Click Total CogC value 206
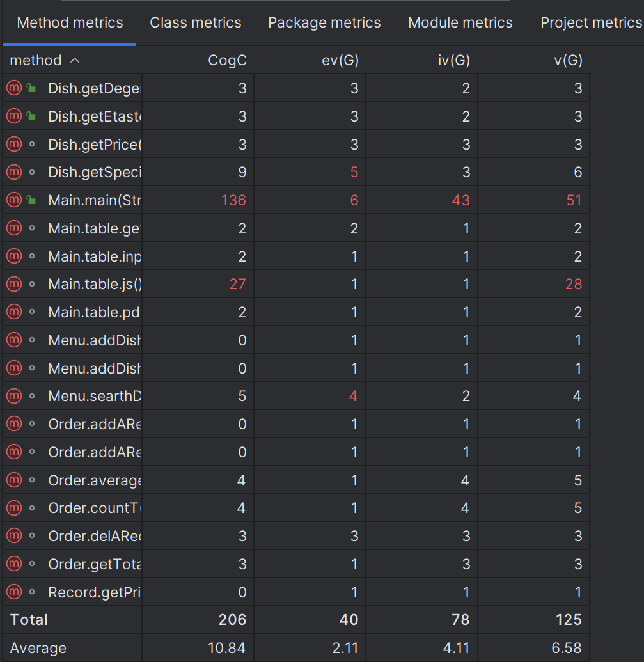 tap(232, 619)
